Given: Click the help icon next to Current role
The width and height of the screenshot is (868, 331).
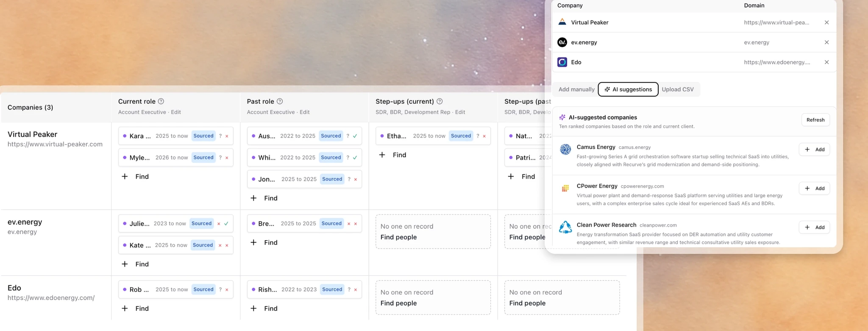Looking at the screenshot, I should click(x=161, y=101).
